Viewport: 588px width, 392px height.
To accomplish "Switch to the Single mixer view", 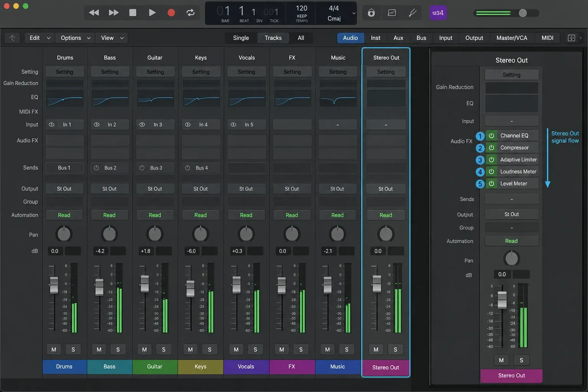I will tap(241, 38).
